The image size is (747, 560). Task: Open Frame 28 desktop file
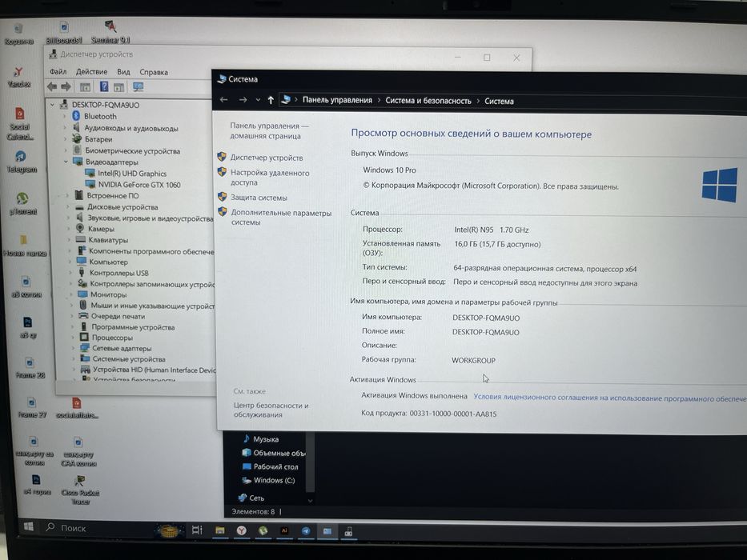[30, 368]
